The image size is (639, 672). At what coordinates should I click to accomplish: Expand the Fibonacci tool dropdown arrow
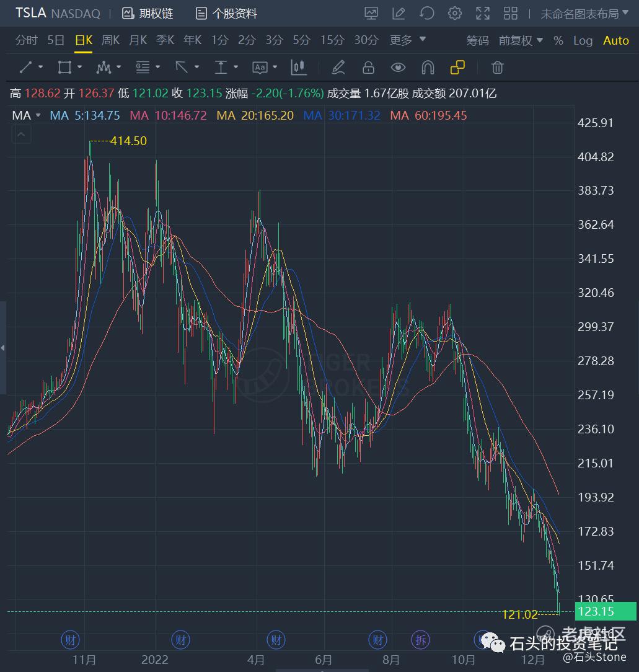pos(157,67)
